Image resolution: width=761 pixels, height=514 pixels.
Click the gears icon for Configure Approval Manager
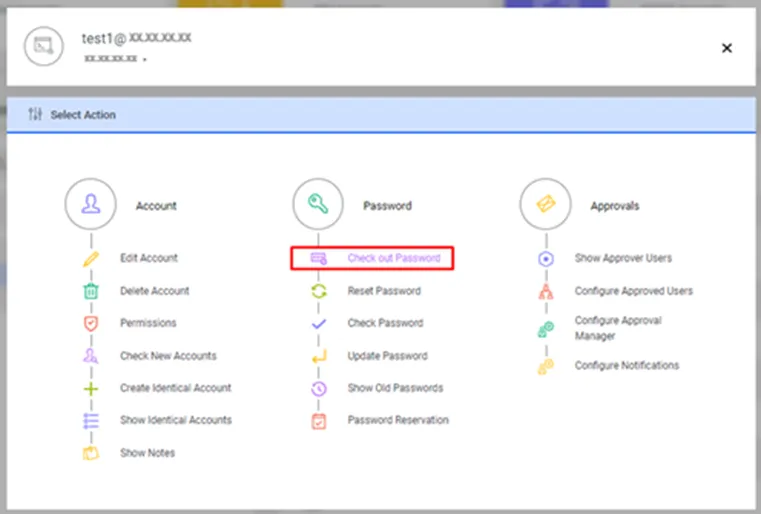546,329
